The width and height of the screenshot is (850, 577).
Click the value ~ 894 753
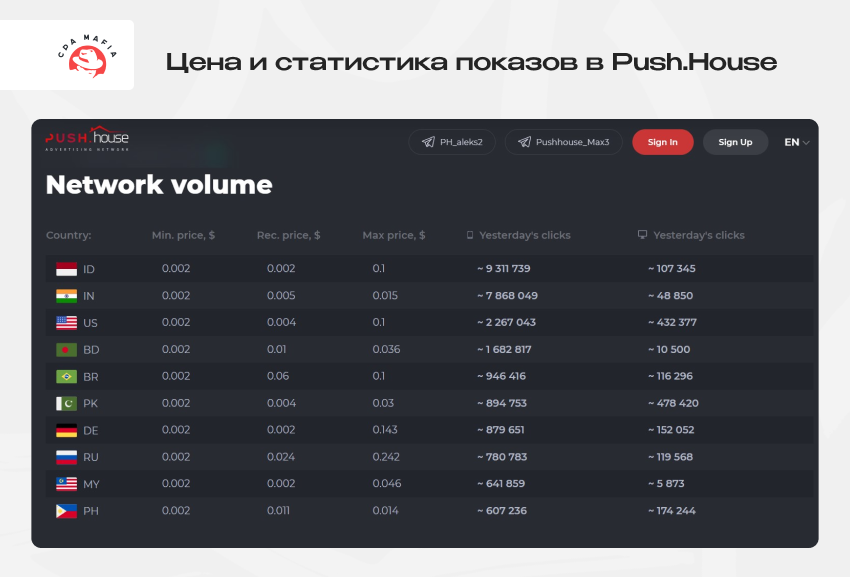(x=502, y=403)
